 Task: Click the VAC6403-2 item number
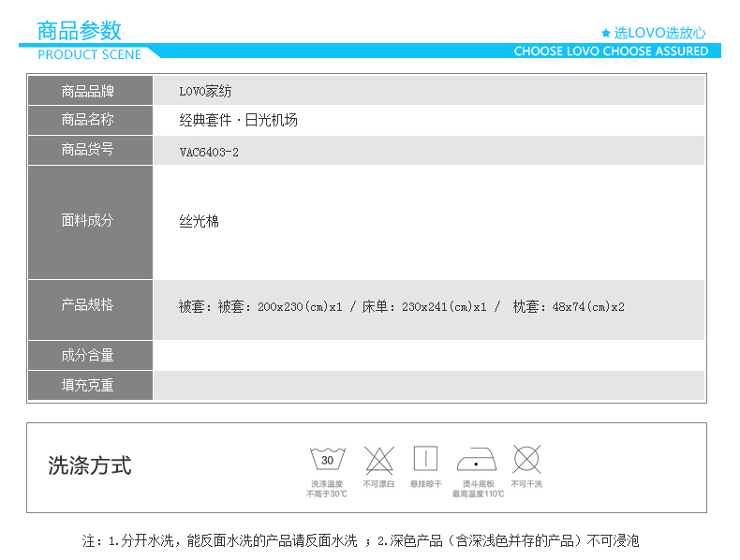pos(209,152)
